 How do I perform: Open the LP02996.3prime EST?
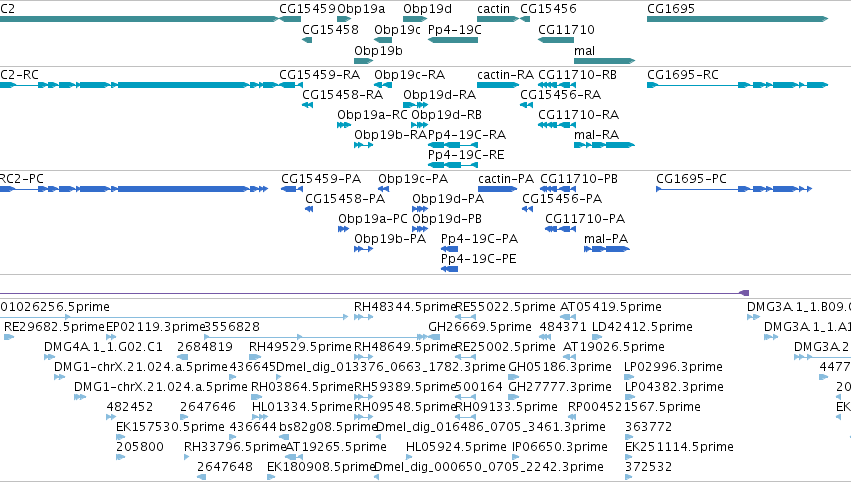tap(629, 378)
